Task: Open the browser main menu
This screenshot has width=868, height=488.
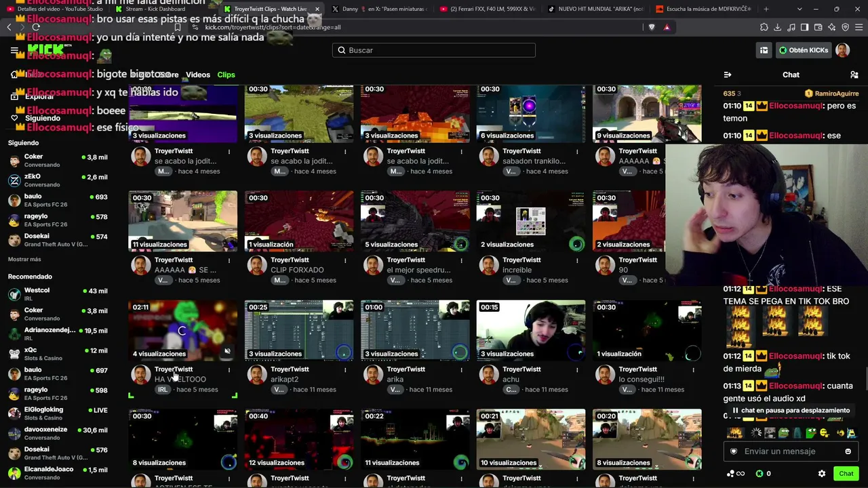Action: pyautogui.click(x=859, y=27)
